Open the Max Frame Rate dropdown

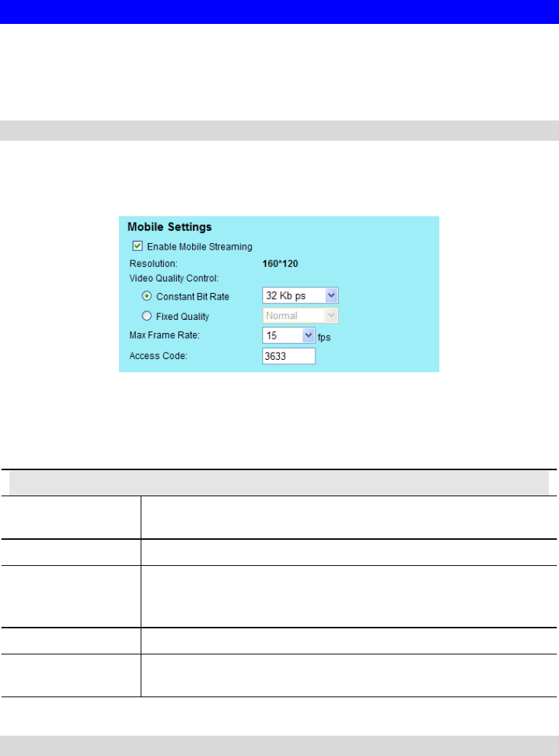pyautogui.click(x=289, y=336)
